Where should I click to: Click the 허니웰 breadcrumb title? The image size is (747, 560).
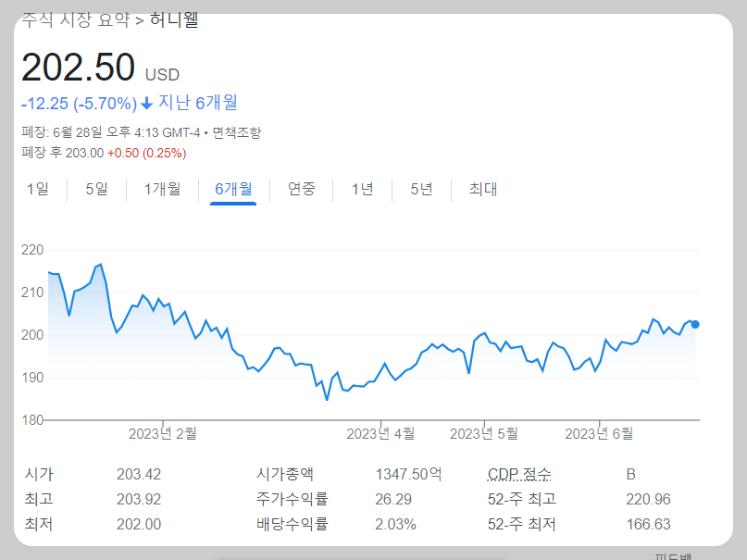click(x=174, y=20)
